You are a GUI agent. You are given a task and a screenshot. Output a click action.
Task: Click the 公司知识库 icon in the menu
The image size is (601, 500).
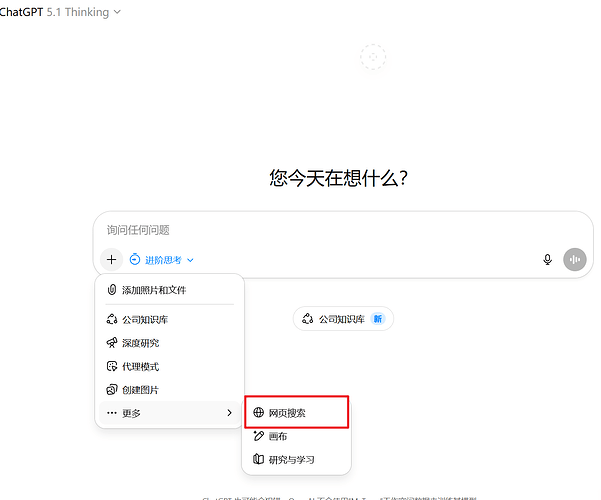point(112,319)
